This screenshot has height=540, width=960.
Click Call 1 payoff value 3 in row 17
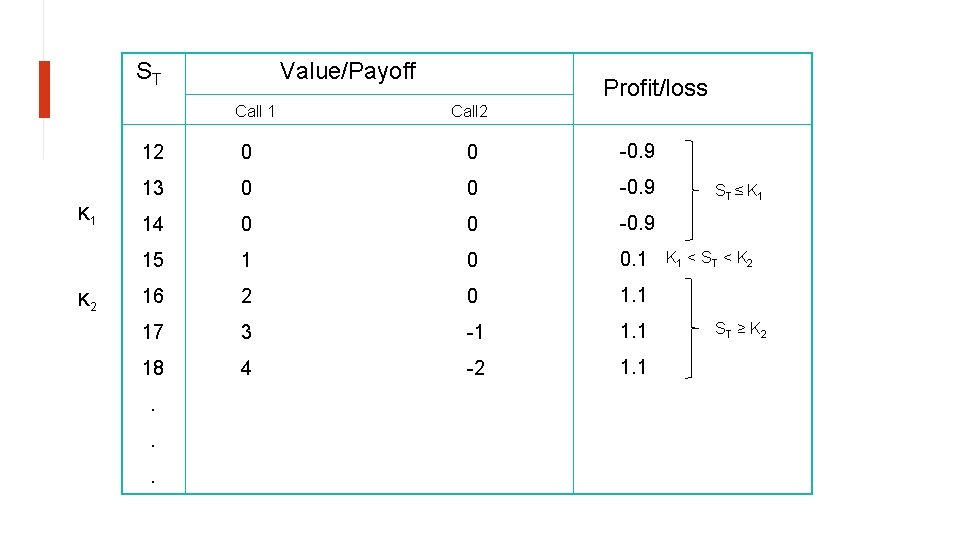pyautogui.click(x=246, y=332)
